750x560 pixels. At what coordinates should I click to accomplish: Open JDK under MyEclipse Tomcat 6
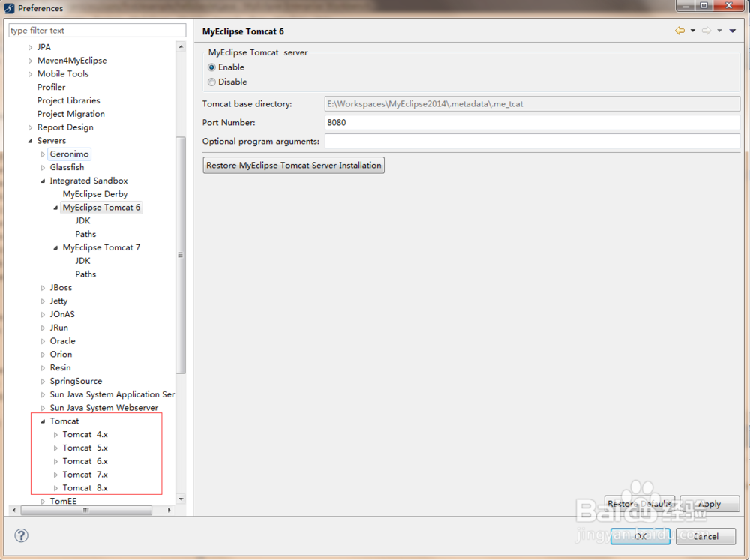tap(82, 220)
